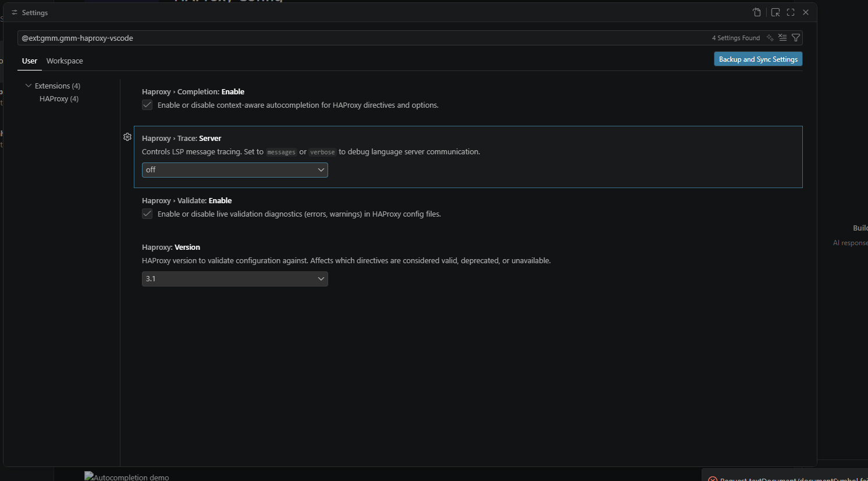Select HAProxy (4) in the sidebar tree

pos(59,98)
